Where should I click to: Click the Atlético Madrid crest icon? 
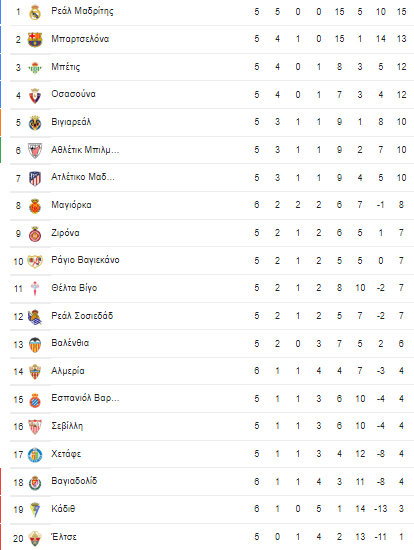[35, 178]
